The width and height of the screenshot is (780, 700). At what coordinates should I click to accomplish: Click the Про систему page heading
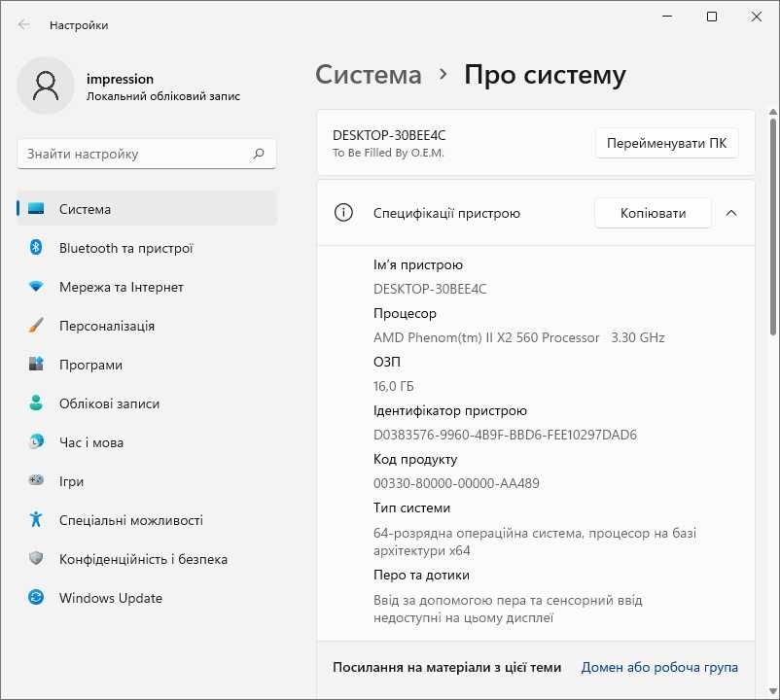coord(545,75)
